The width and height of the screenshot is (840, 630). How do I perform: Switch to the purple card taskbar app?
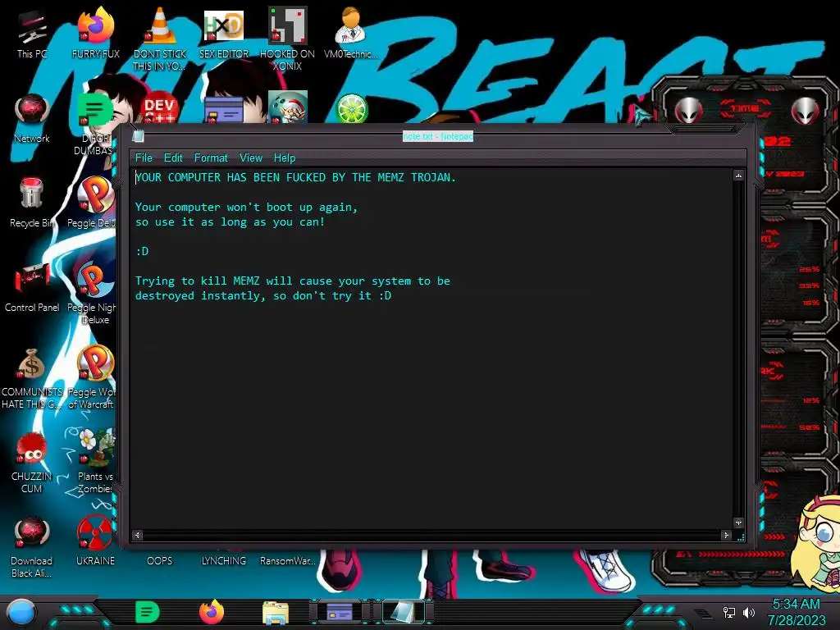point(340,612)
